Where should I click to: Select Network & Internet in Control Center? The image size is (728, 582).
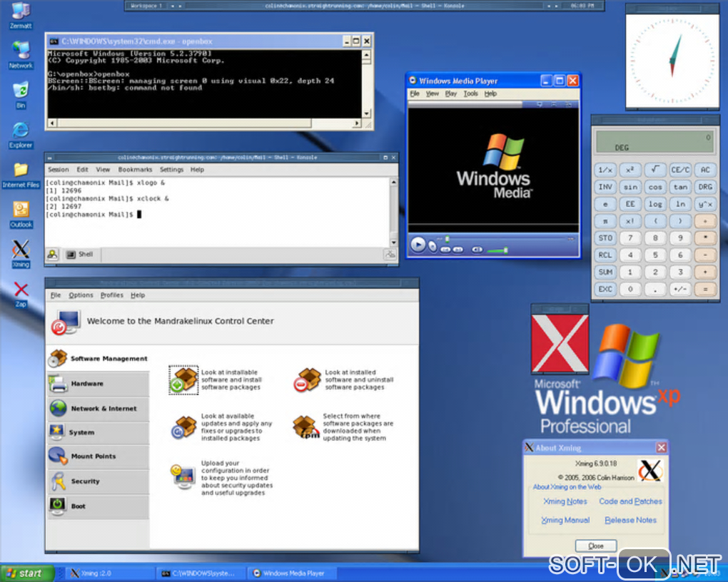tap(98, 409)
